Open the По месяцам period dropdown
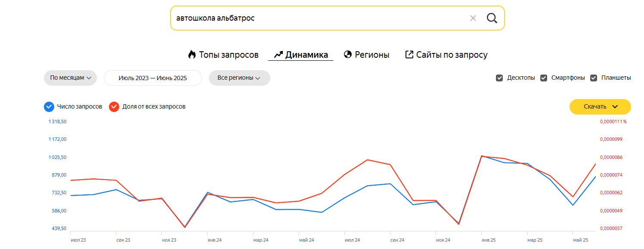The height and width of the screenshot is (249, 644). [71, 78]
